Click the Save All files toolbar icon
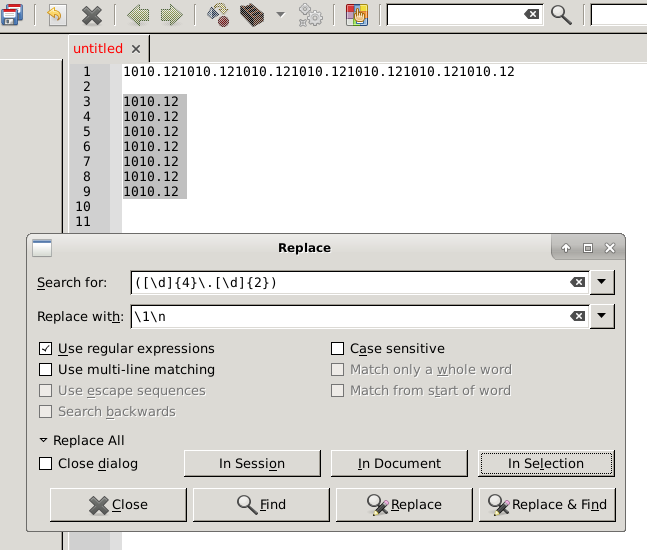The image size is (647, 550). [12, 15]
